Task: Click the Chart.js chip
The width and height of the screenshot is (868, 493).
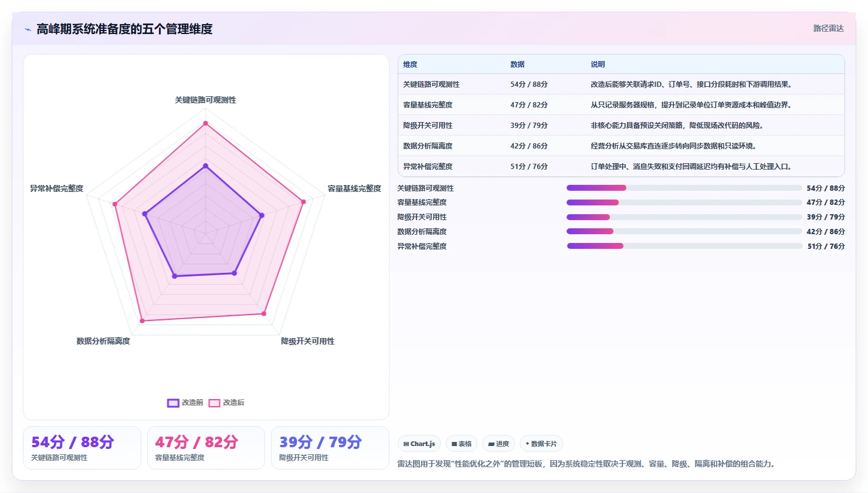Action: [419, 444]
